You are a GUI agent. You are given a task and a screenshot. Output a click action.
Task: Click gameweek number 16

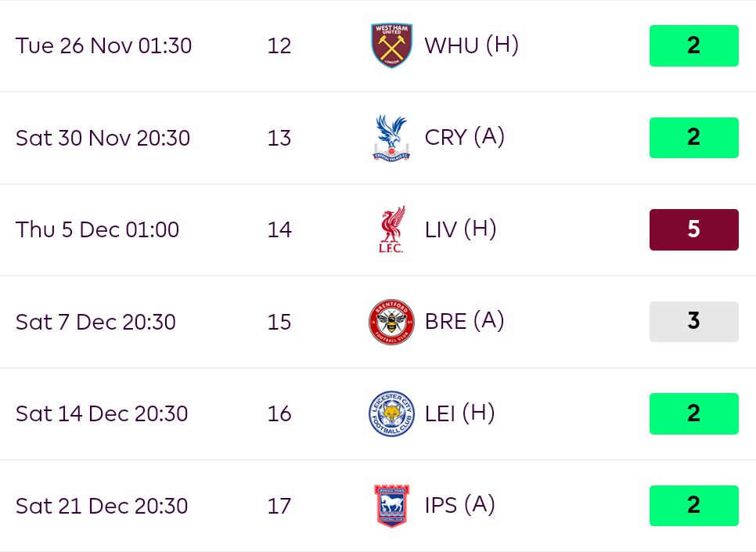(x=279, y=413)
